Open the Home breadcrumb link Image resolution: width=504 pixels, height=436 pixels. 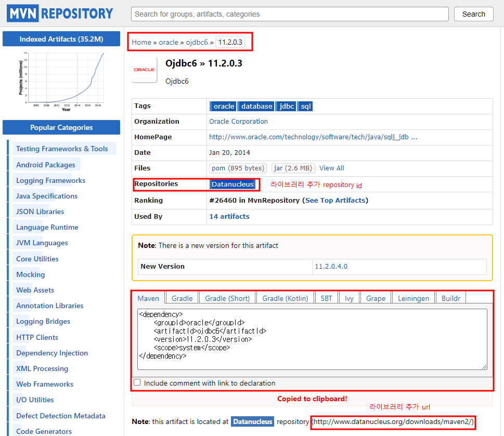pos(141,43)
